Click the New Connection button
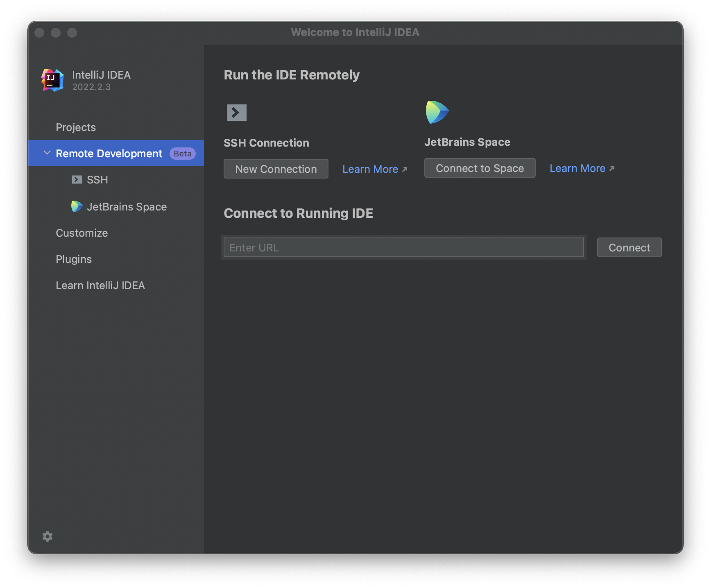The image size is (711, 588). (276, 169)
